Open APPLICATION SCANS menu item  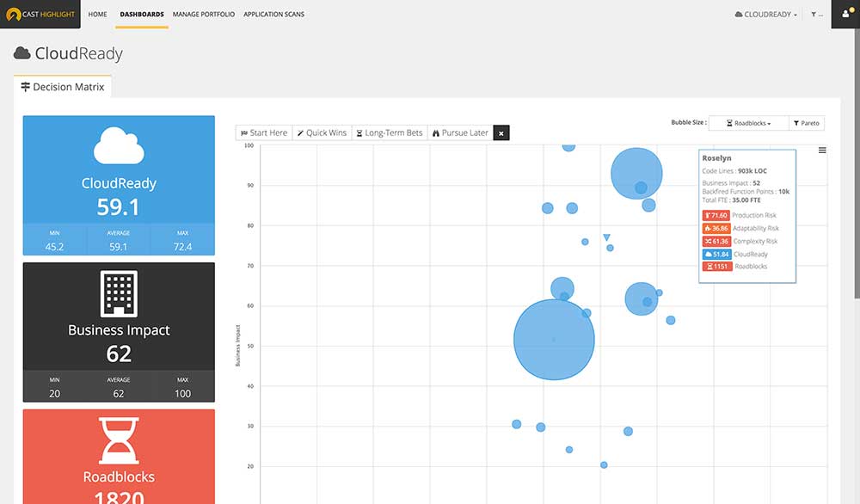tap(273, 15)
